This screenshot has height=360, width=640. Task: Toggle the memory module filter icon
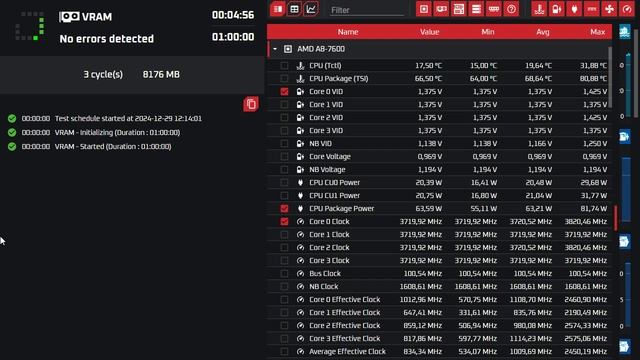494,9
